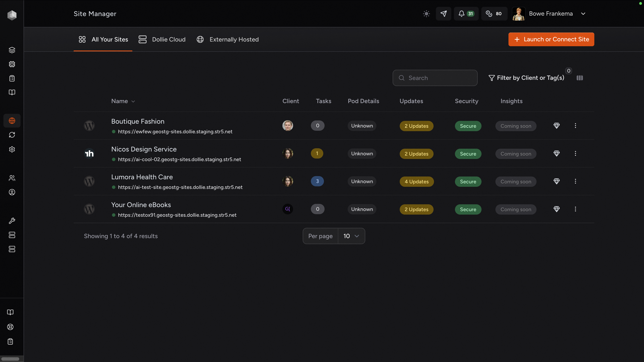Viewport: 644px width, 362px height.
Task: Toggle column visibility icon beside filter
Action: (x=580, y=78)
